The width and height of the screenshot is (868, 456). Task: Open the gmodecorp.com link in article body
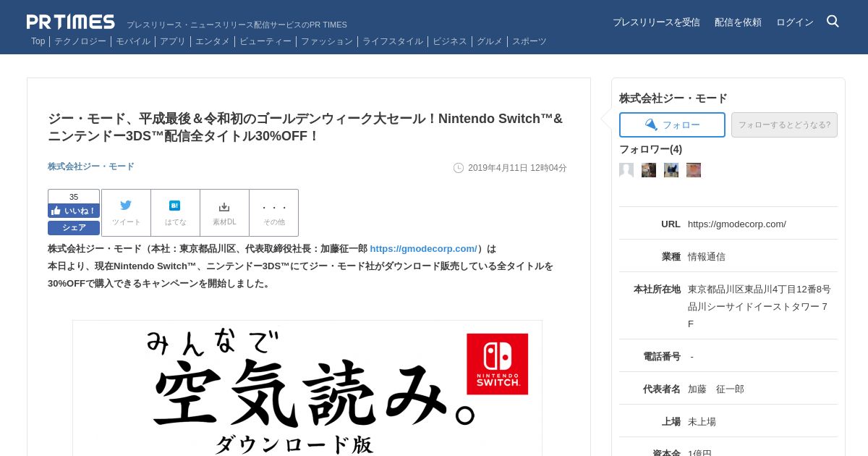(x=423, y=248)
